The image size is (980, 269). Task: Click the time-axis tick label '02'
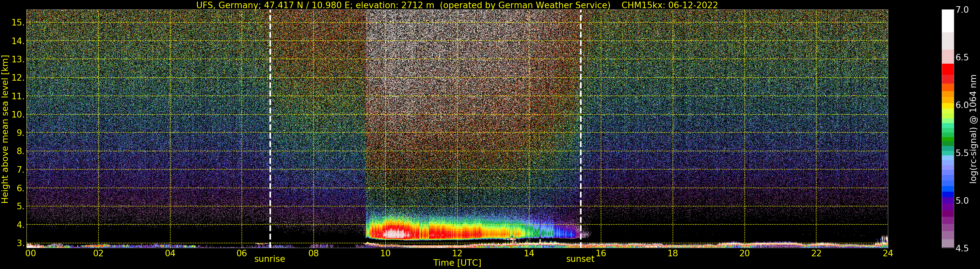(98, 253)
